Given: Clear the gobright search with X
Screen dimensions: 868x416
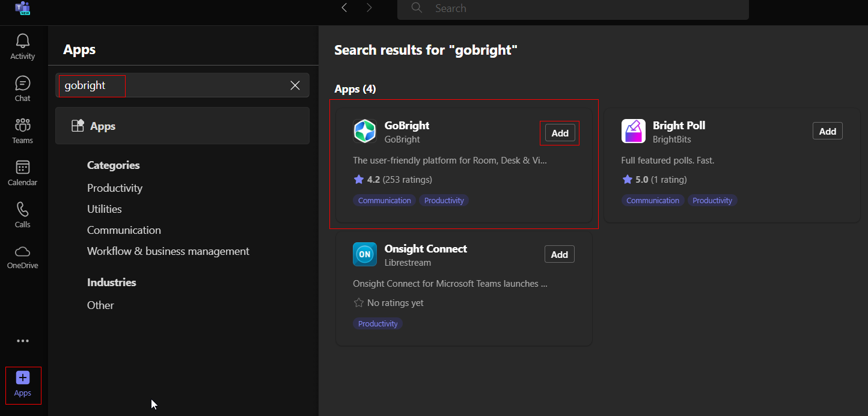Looking at the screenshot, I should pos(295,85).
